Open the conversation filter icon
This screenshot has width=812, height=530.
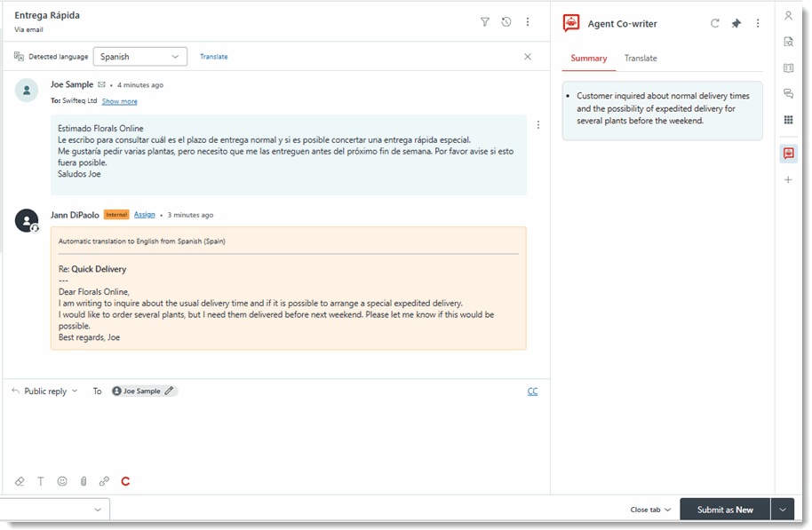(485, 21)
